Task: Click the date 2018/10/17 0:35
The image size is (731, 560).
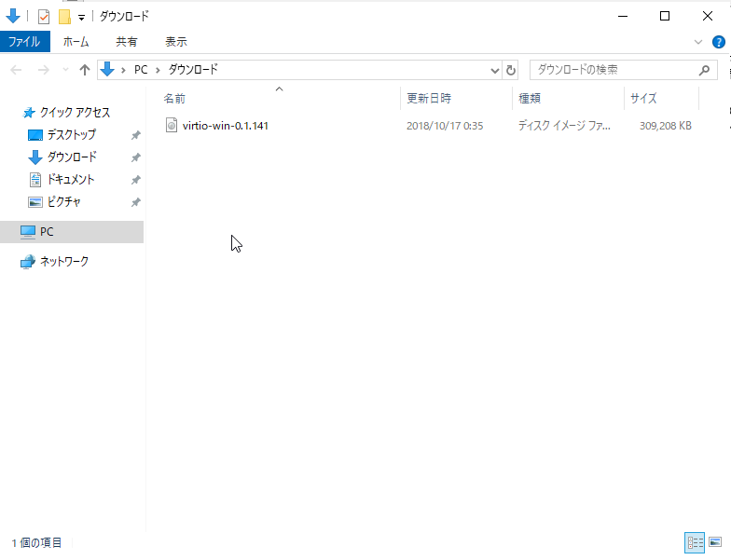Action: pos(445,126)
